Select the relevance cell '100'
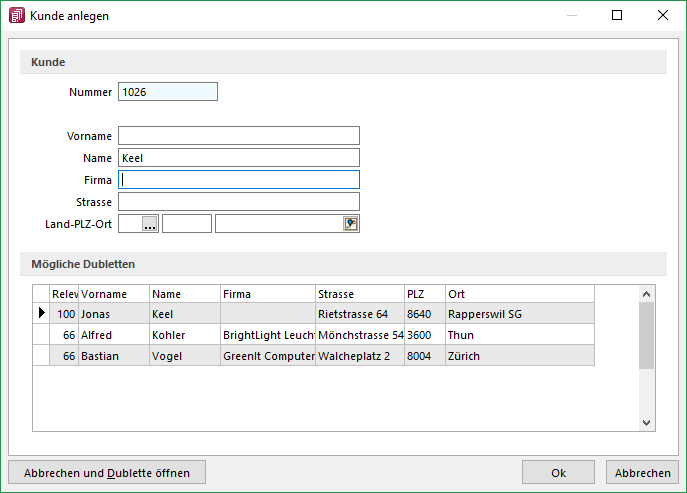 coord(64,314)
